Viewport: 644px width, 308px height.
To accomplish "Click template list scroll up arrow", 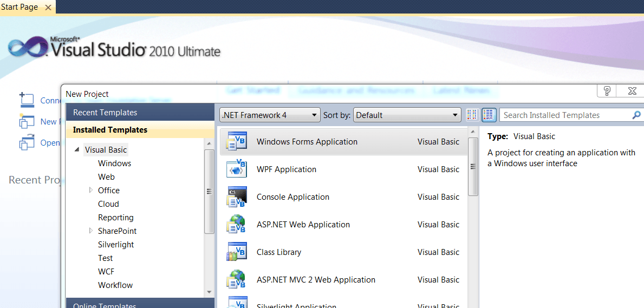I will [x=473, y=132].
